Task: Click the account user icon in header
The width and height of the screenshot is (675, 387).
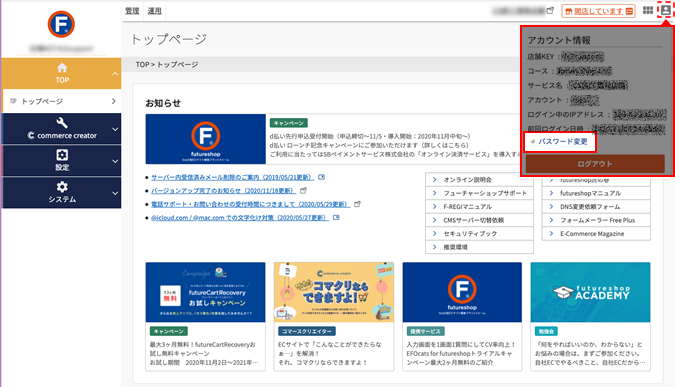Action: click(x=666, y=10)
